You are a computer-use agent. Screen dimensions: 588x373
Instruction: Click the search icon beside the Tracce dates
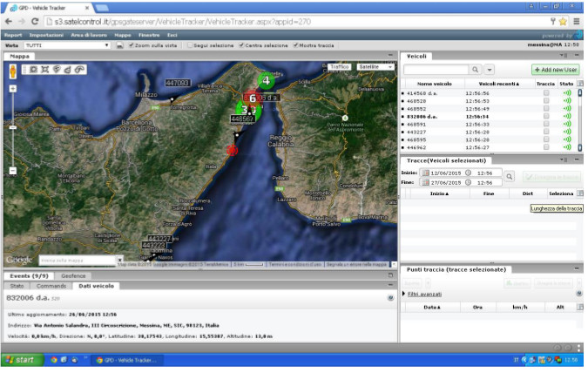(x=510, y=176)
